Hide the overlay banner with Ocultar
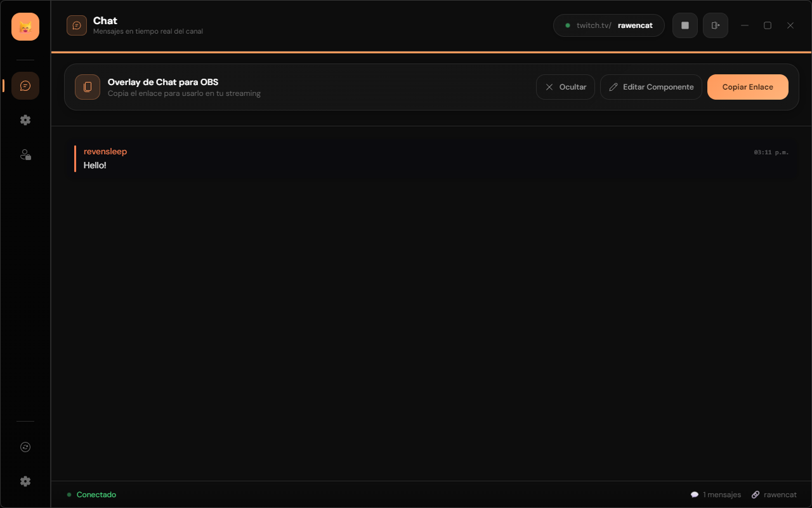The height and width of the screenshot is (508, 812). [565, 87]
